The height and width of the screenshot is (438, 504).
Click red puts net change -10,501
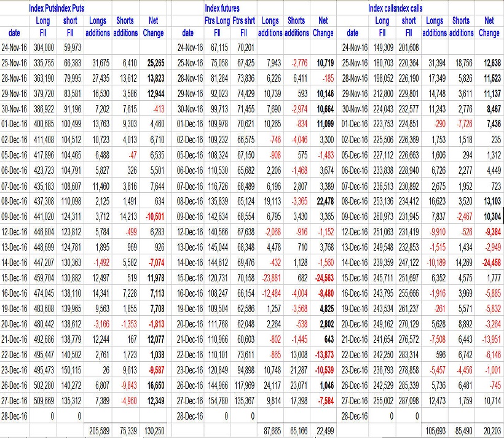[155, 217]
